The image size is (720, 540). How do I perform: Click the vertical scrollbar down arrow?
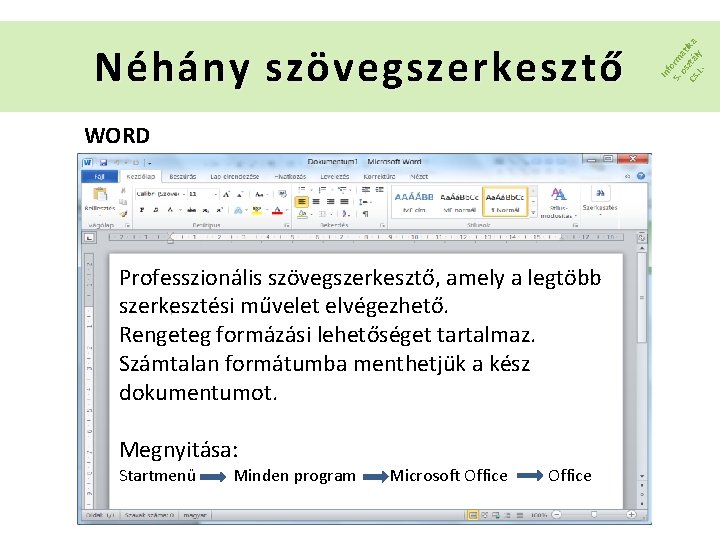coord(642,476)
